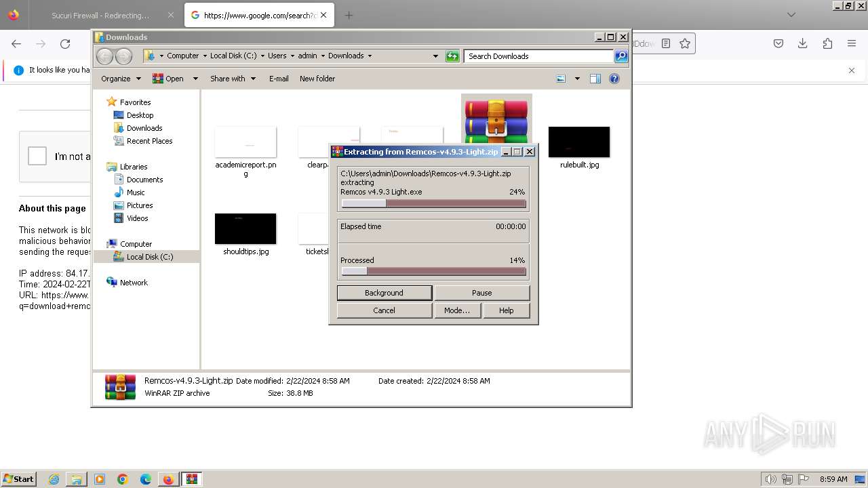Image resolution: width=868 pixels, height=488 pixels.
Task: Open Firefox extensions icon
Action: pyautogui.click(x=827, y=43)
